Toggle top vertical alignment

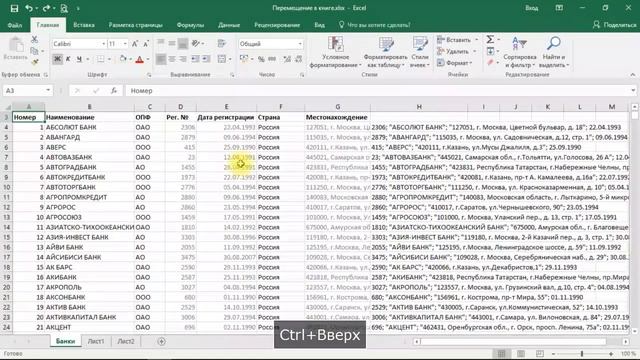[161, 44]
